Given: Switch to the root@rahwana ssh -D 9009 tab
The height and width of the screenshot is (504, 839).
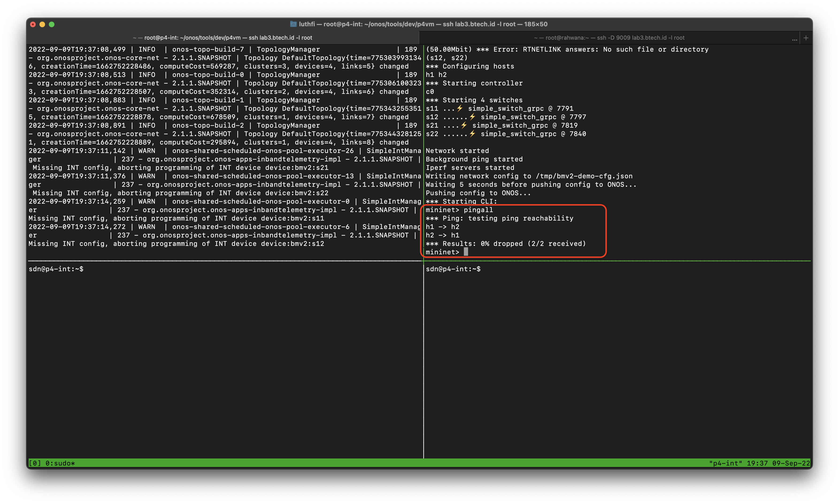Looking at the screenshot, I should tap(609, 38).
